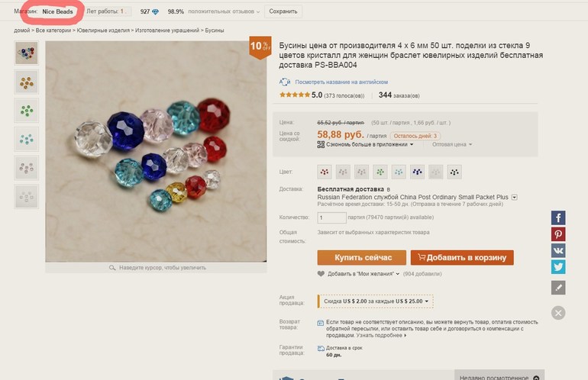Share the product on Twitter
The image size is (588, 380).
(x=559, y=267)
